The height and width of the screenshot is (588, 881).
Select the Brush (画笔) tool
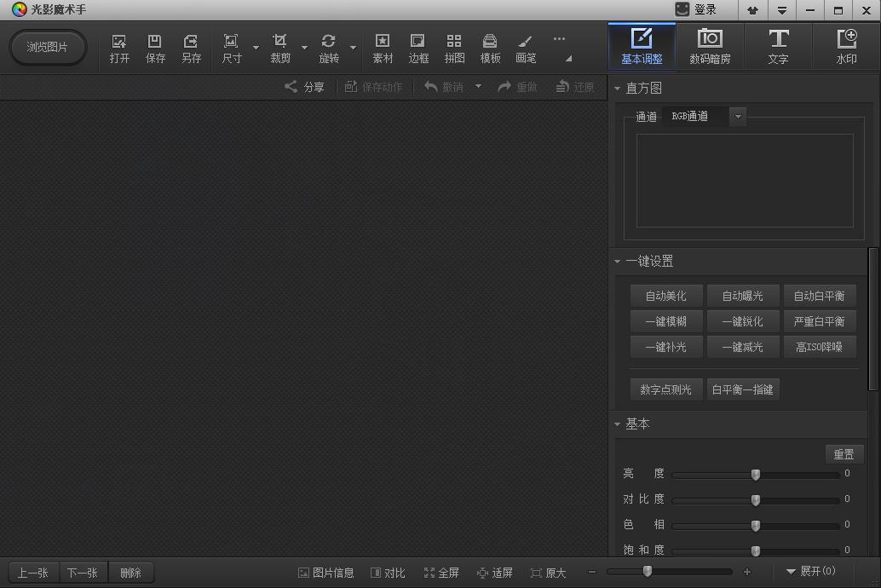tap(526, 48)
